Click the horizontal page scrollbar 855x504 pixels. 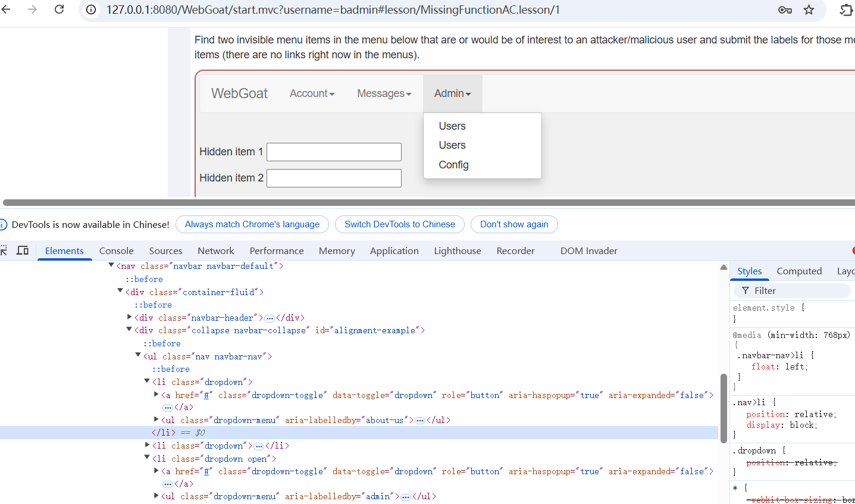[428, 203]
